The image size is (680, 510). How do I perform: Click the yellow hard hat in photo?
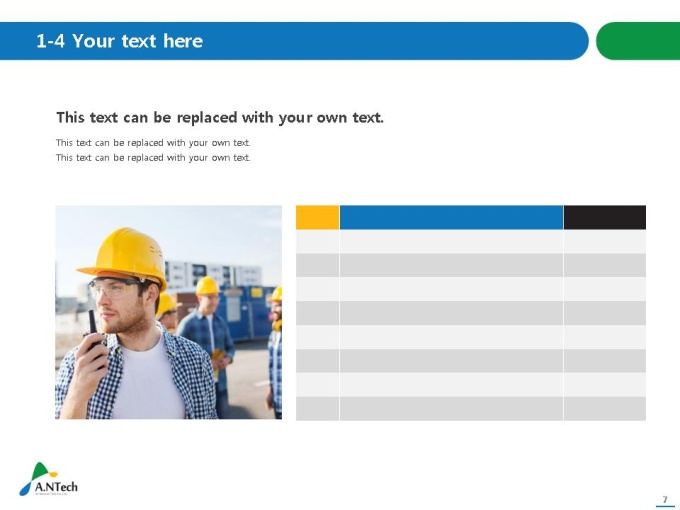click(x=124, y=257)
